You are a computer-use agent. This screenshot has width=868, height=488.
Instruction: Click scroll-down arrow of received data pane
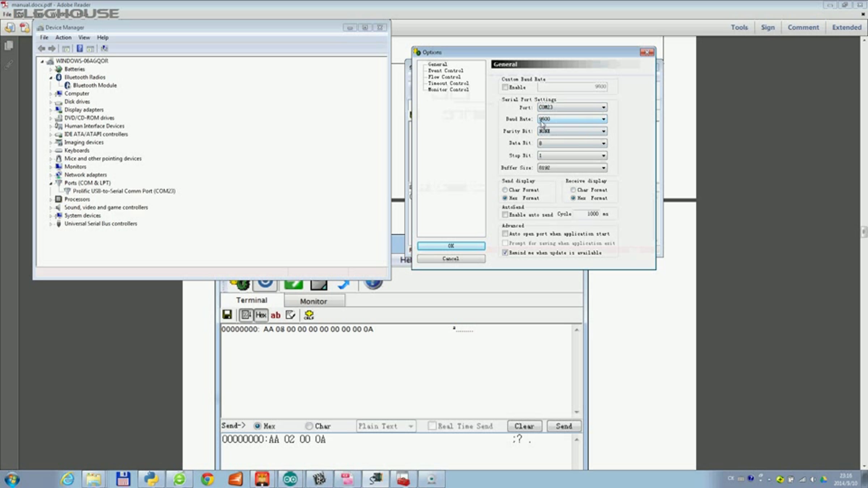pos(576,412)
